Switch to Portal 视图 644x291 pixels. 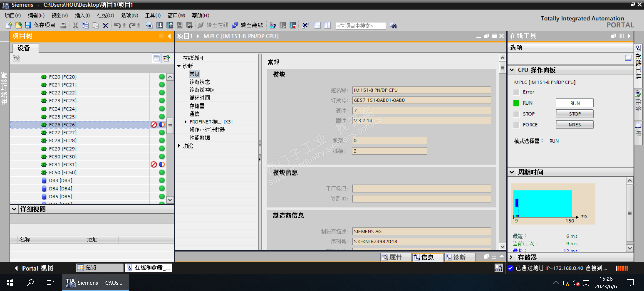pyautogui.click(x=34, y=268)
